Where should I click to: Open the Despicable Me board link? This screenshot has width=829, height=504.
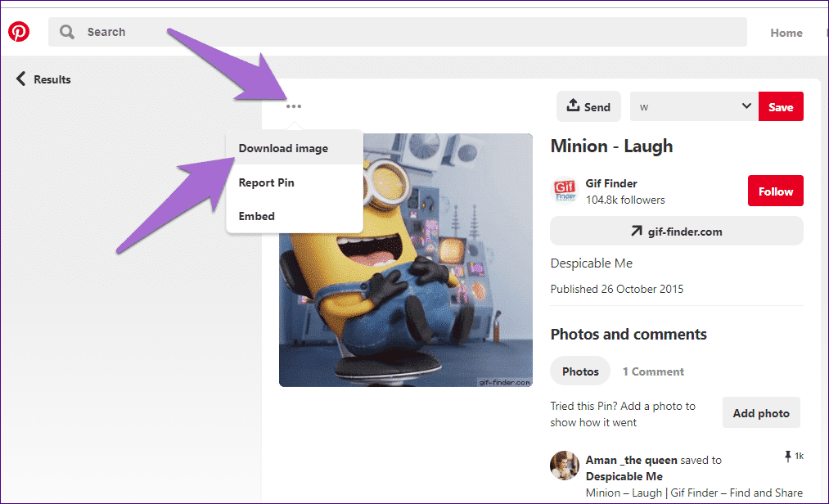tap(624, 476)
